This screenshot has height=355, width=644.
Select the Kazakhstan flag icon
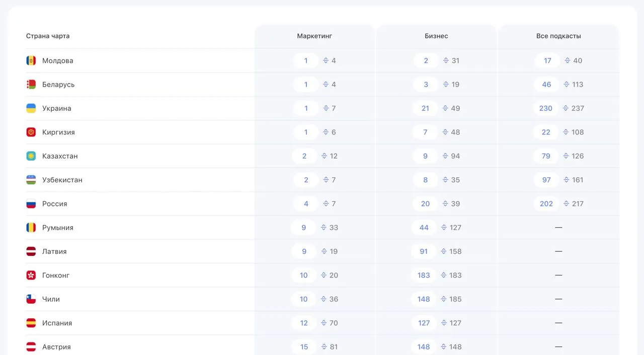point(31,156)
